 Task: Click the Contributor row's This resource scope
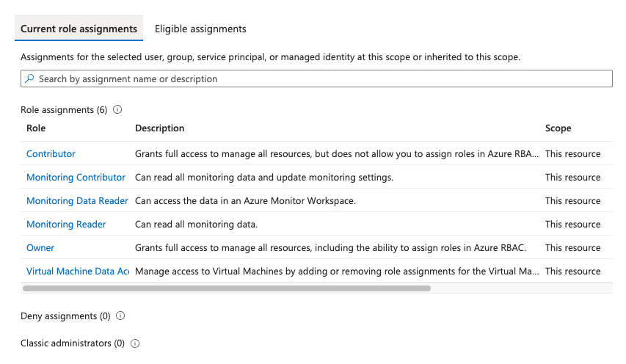[x=572, y=154]
